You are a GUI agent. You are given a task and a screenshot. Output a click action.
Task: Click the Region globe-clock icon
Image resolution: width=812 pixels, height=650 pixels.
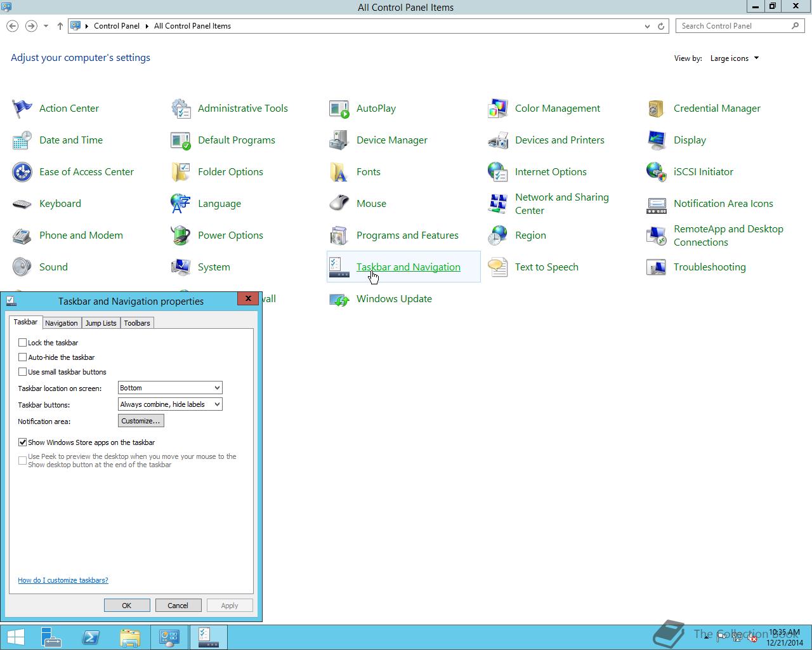point(498,235)
